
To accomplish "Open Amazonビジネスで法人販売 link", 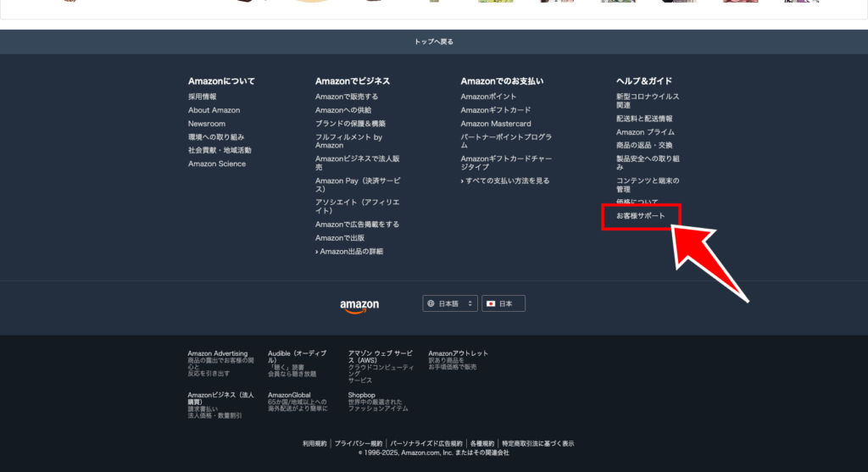I will pos(357,163).
